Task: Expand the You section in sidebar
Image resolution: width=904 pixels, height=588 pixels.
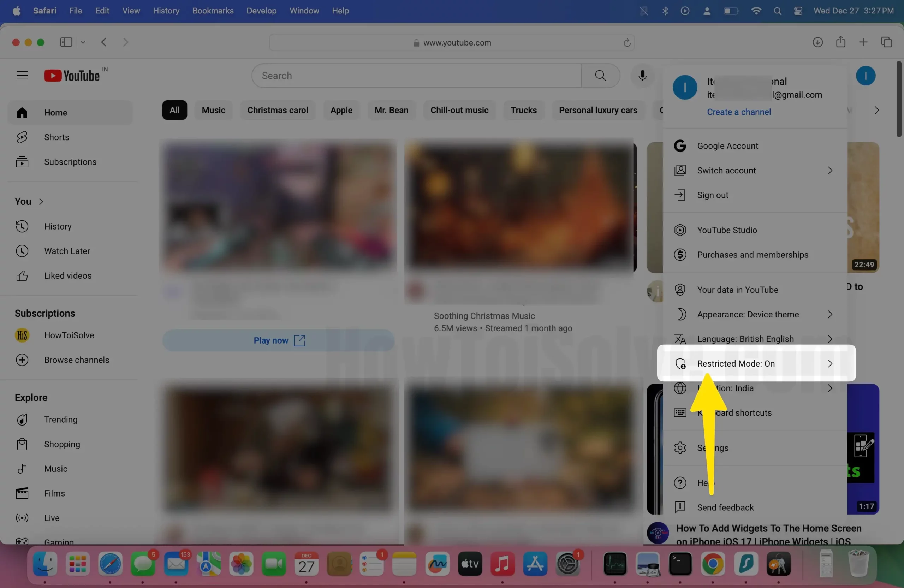Action: click(29, 201)
